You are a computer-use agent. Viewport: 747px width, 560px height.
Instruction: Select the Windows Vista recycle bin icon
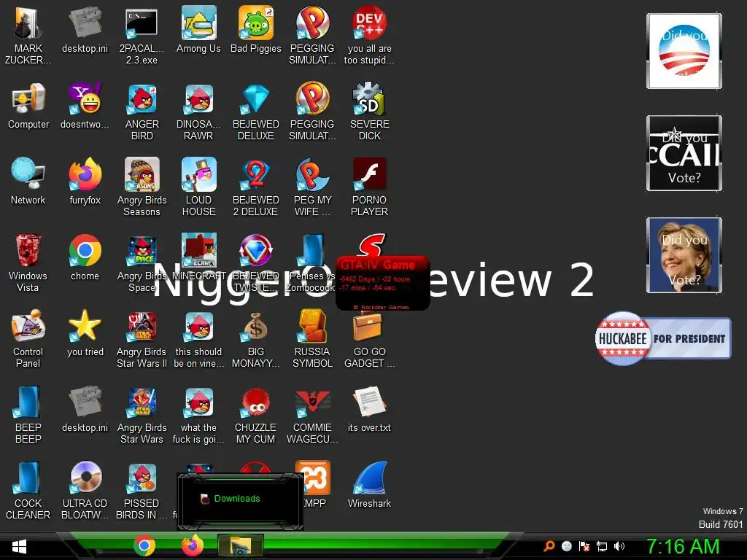[28, 262]
